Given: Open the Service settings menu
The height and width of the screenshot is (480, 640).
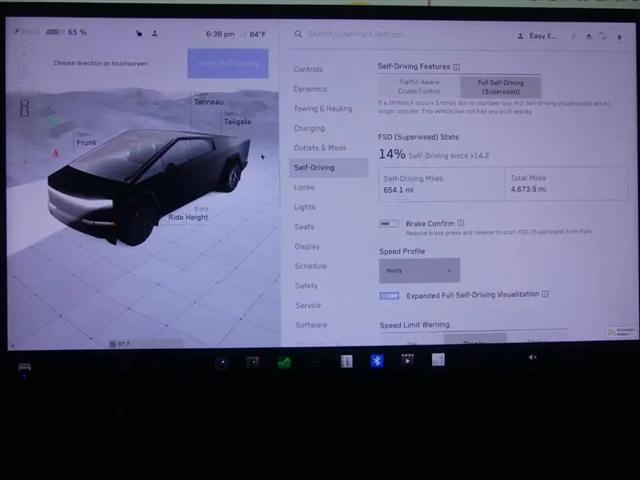Looking at the screenshot, I should pyautogui.click(x=308, y=305).
